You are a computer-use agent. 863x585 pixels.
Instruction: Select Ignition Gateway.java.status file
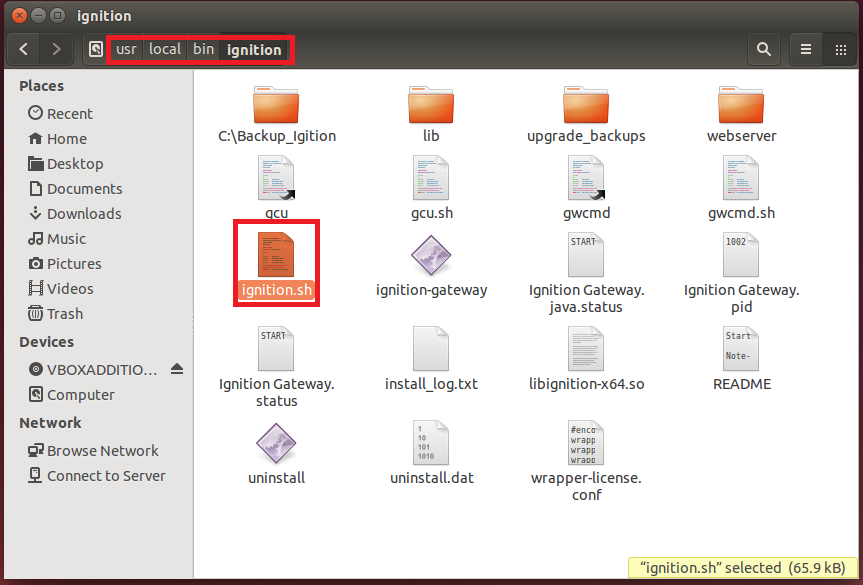pos(586,273)
